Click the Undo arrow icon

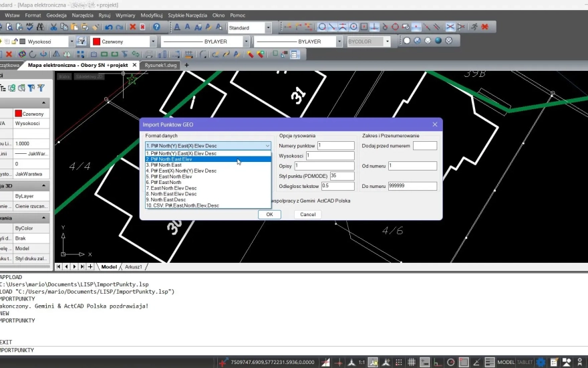pyautogui.click(x=108, y=27)
